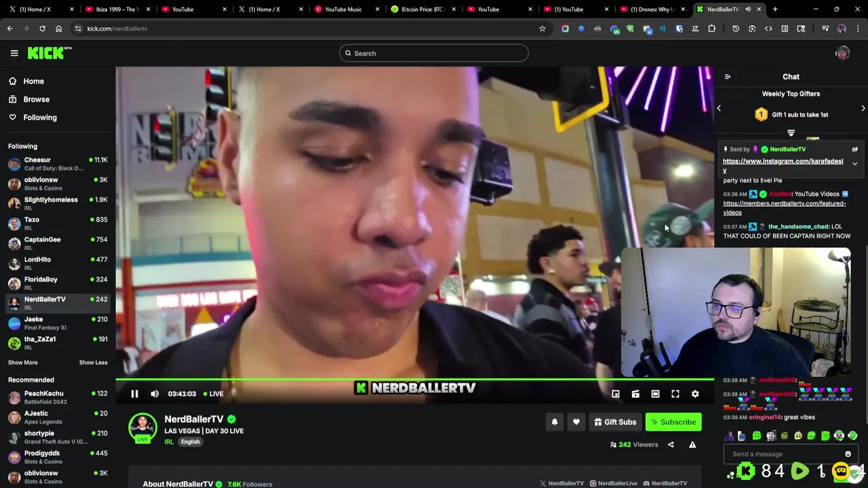The image size is (868, 488).
Task: Pause the live stream video
Action: click(x=134, y=394)
